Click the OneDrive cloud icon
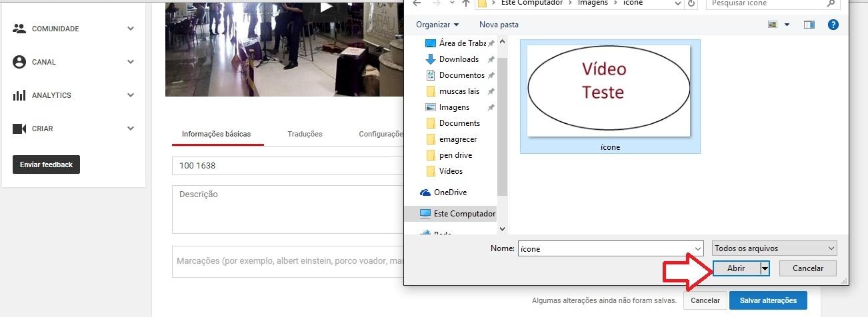The image size is (868, 317). (x=425, y=192)
